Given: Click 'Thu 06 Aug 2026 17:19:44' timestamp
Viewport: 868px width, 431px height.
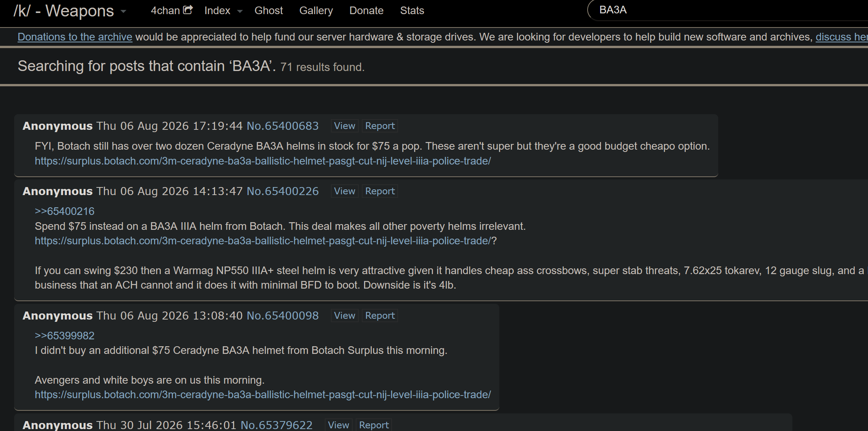Looking at the screenshot, I should [x=169, y=126].
